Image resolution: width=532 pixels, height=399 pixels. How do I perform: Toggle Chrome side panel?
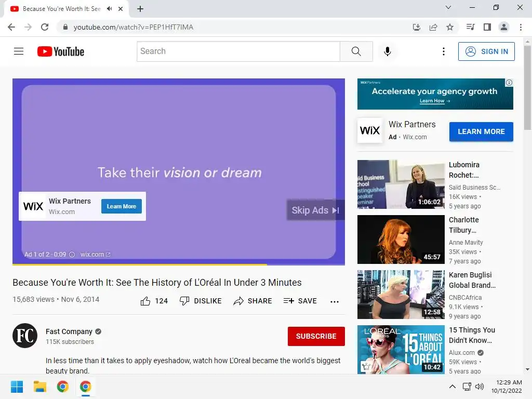(x=487, y=27)
